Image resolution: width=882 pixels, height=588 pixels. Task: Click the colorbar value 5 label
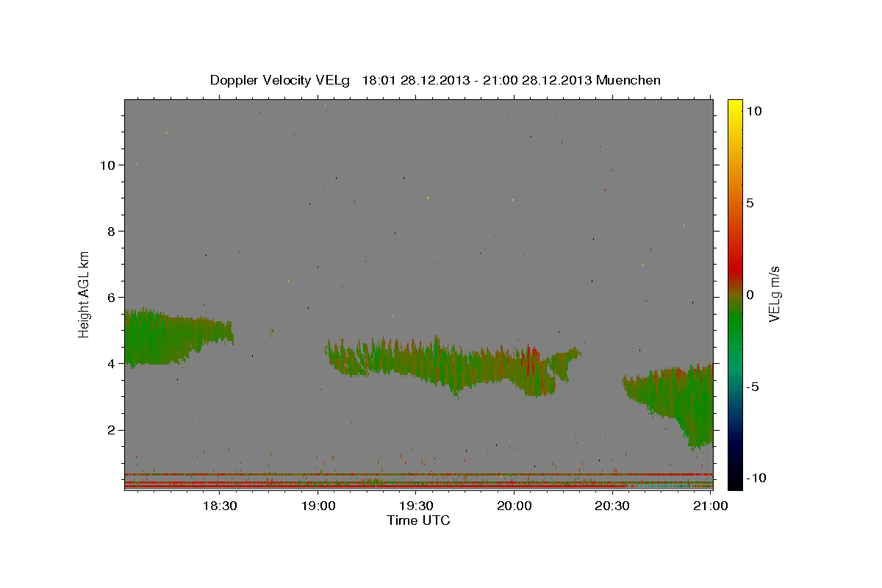click(x=750, y=203)
